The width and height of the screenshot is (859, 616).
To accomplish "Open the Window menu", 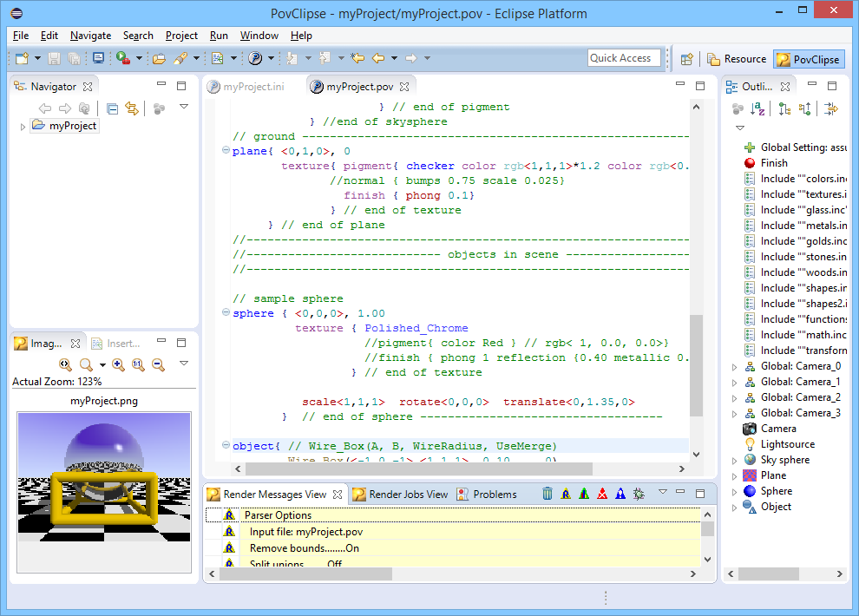I will coord(259,36).
